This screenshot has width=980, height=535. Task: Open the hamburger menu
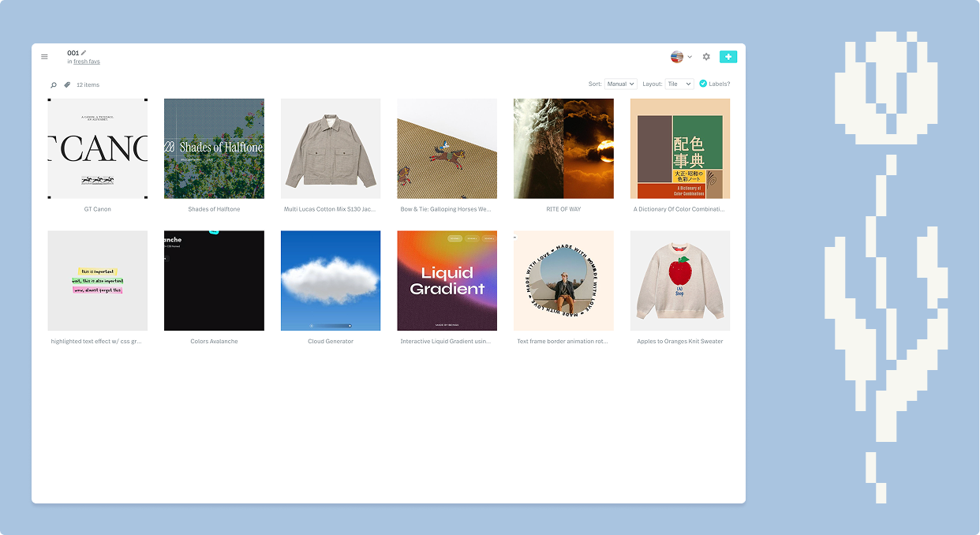pos(44,57)
